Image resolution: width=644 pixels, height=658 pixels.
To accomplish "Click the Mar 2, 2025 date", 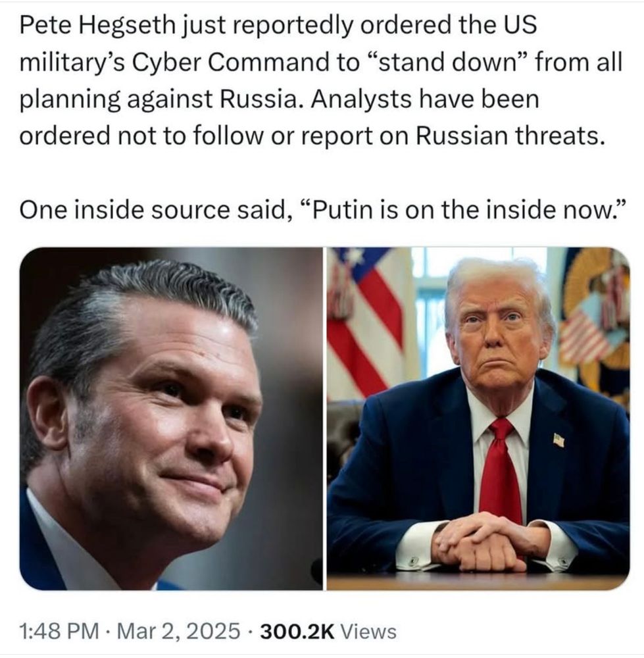I will click(179, 631).
